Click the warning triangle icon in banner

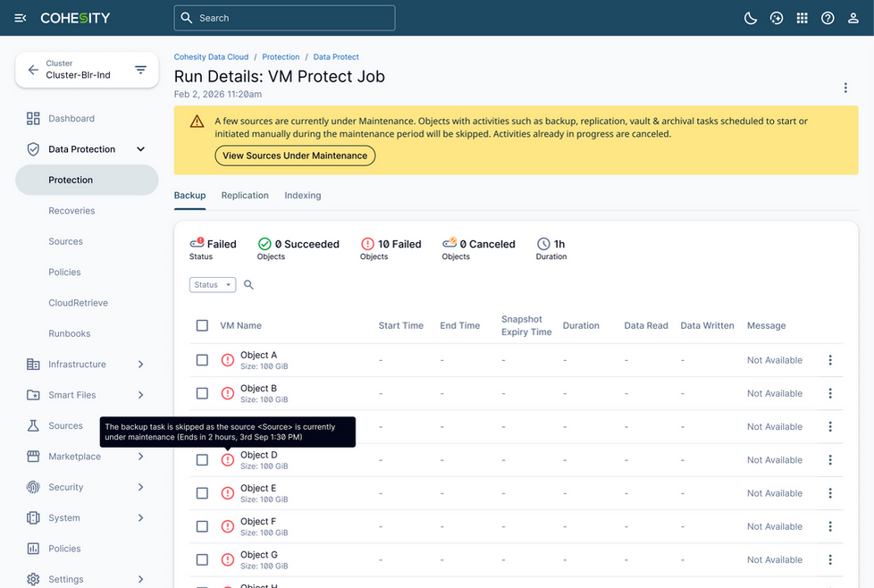pyautogui.click(x=197, y=122)
